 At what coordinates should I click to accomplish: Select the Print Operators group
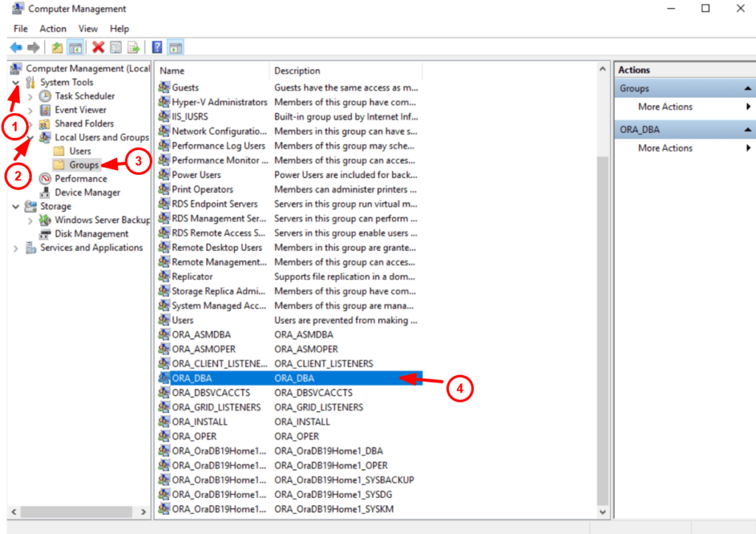point(289,189)
